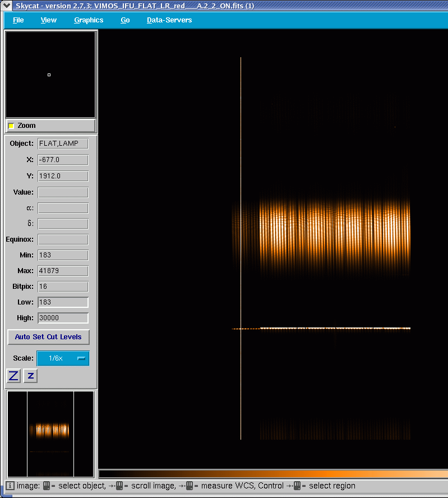Click the small z zoom-out button

[31, 376]
